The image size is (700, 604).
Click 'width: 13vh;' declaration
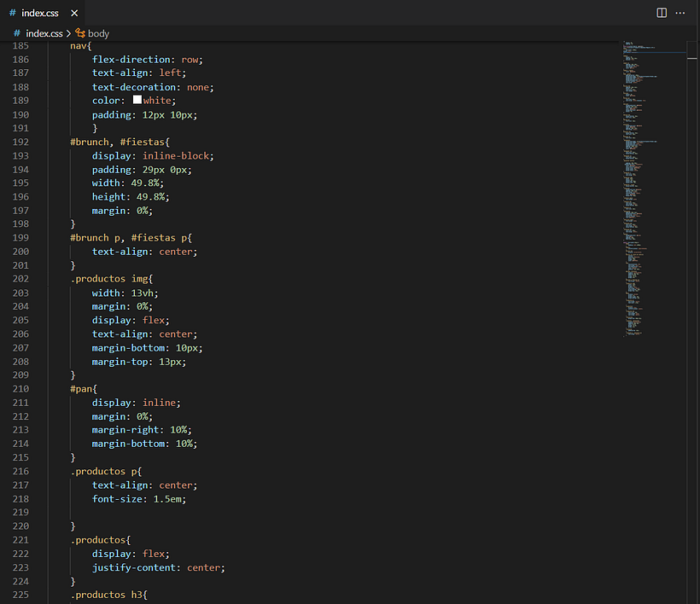[125, 293]
